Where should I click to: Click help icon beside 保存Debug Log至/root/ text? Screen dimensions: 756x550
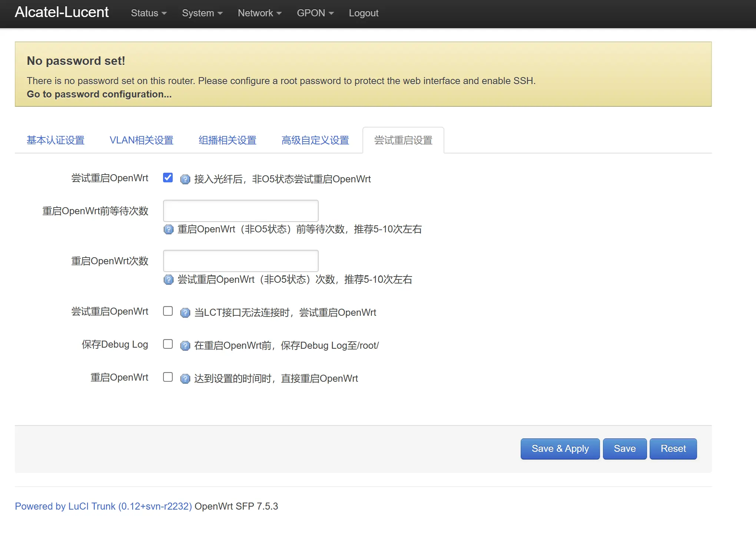pyautogui.click(x=185, y=346)
